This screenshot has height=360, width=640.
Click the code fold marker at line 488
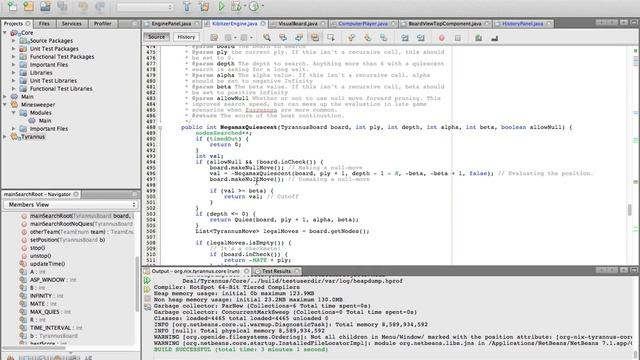pyautogui.click(x=160, y=127)
